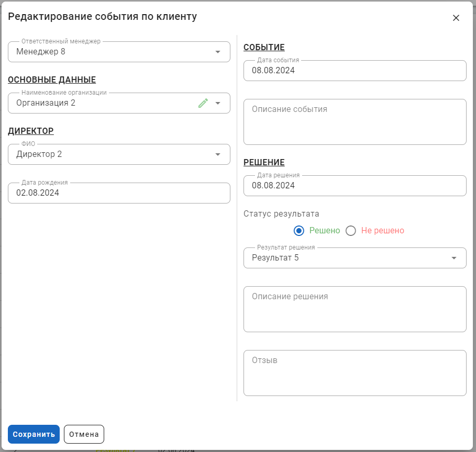Click the РЕШЕНИЕ section heading
The width and height of the screenshot is (476, 452).
click(264, 162)
